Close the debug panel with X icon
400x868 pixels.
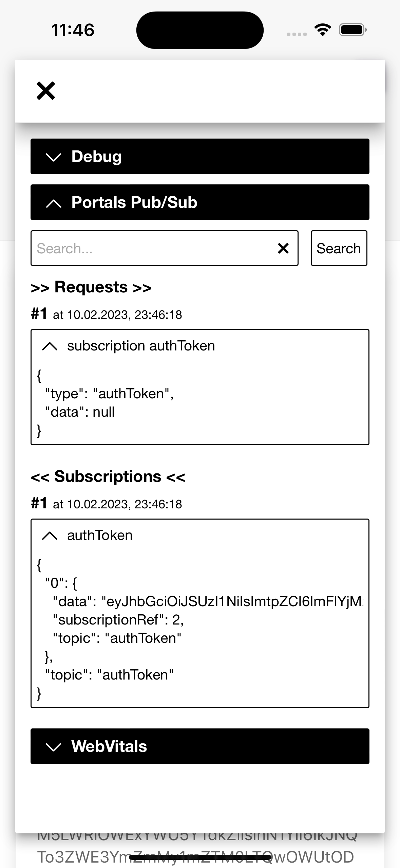coord(46,91)
